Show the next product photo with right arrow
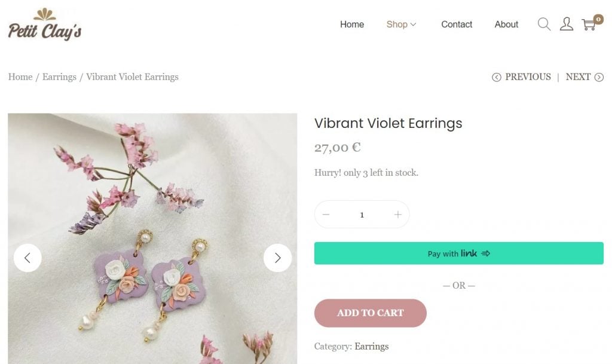Screen dimensions: 612x364 [277, 258]
